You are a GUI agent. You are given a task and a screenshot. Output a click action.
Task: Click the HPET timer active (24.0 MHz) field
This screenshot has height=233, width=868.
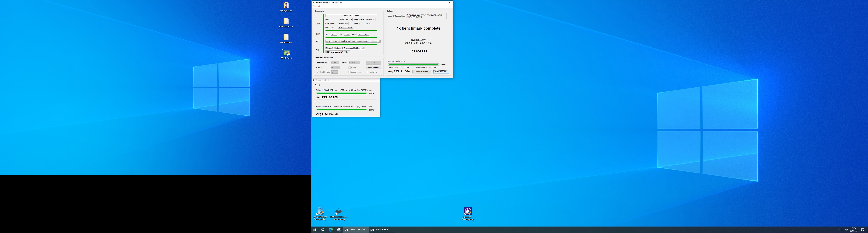(338, 52)
